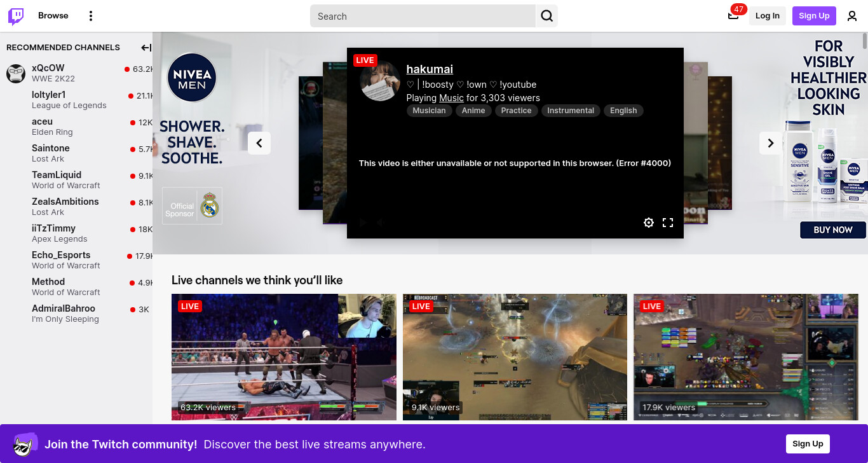Open the three-dot More menu
868x463 pixels.
(91, 16)
